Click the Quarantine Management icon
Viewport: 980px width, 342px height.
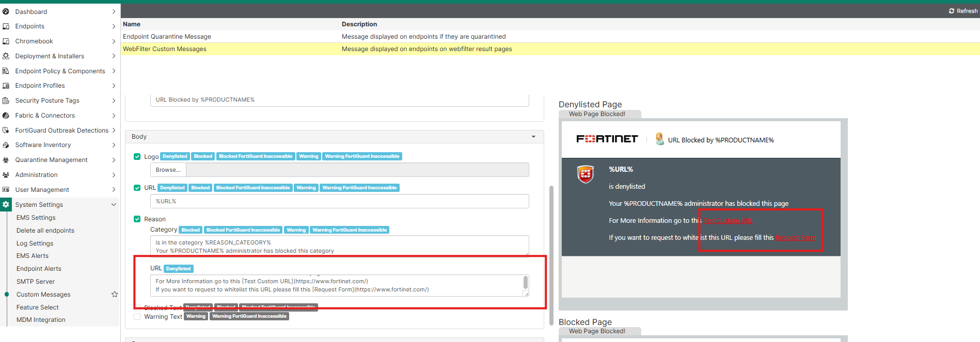tap(6, 160)
